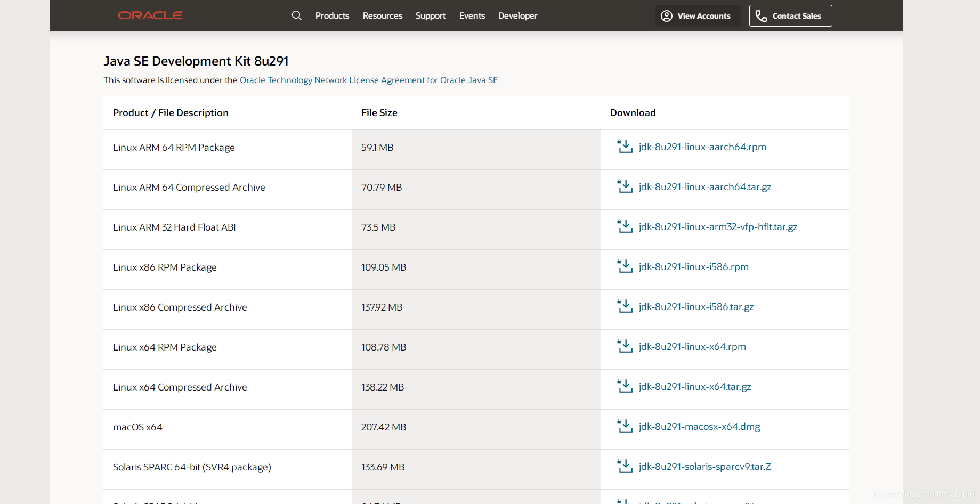Image resolution: width=980 pixels, height=504 pixels.
Task: Click the Contact Sales button
Action: [x=790, y=16]
